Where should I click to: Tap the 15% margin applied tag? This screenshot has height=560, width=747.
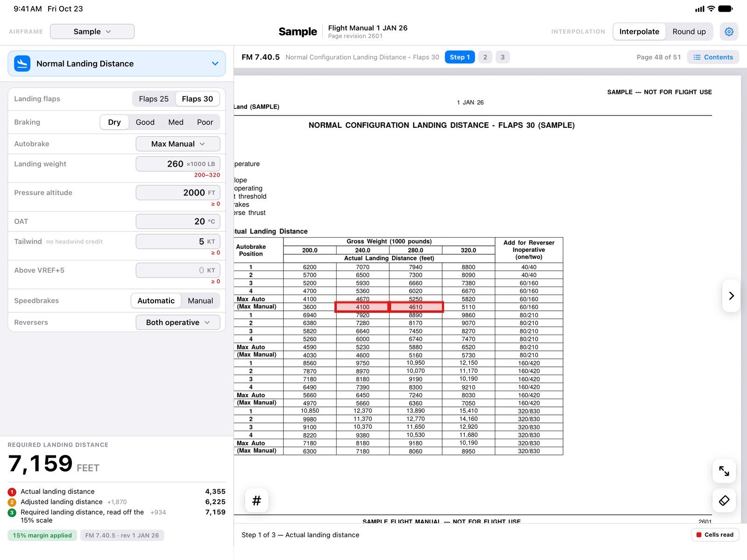pos(42,535)
